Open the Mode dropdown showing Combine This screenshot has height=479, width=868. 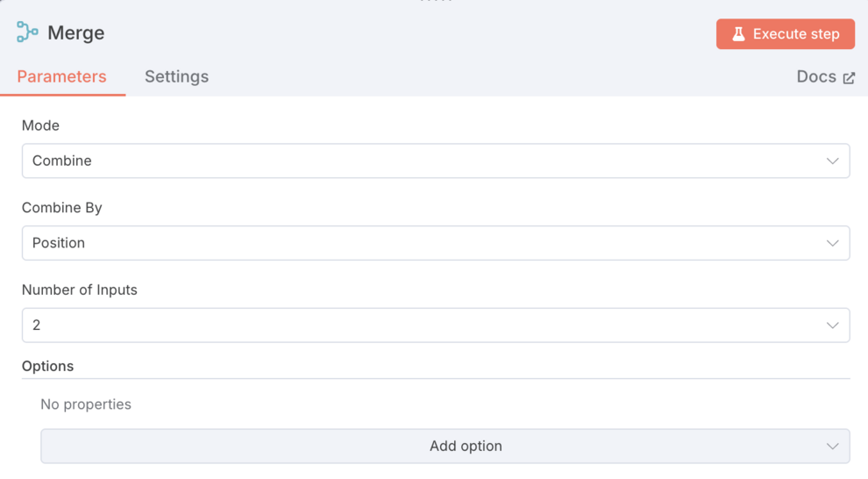click(421, 161)
